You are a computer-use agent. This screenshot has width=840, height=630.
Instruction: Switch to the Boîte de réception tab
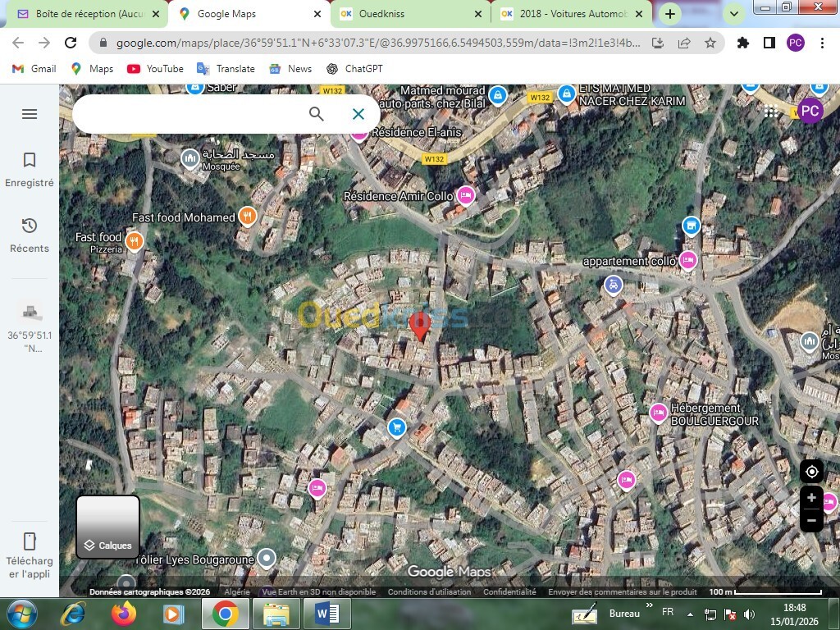pos(87,14)
